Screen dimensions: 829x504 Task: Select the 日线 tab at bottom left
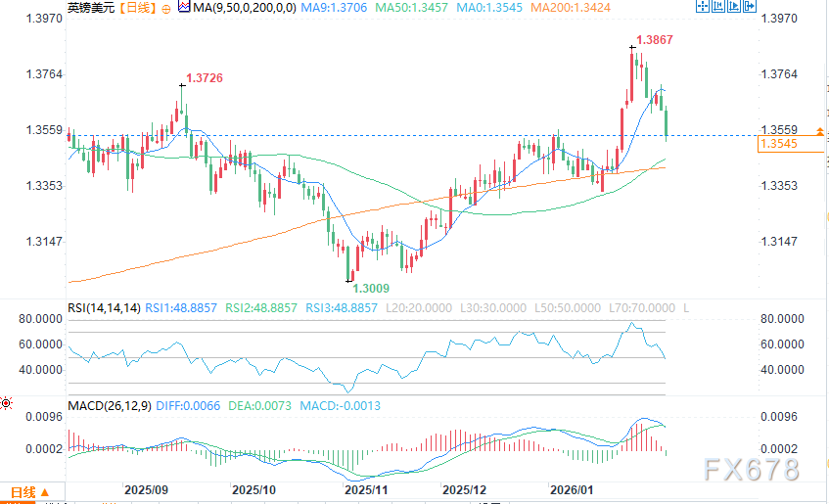(22, 492)
